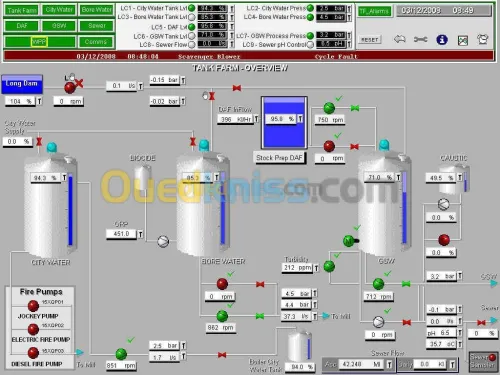Select the DAF green pump at 750 rpm
This screenshot has height=375, width=500.
click(329, 108)
